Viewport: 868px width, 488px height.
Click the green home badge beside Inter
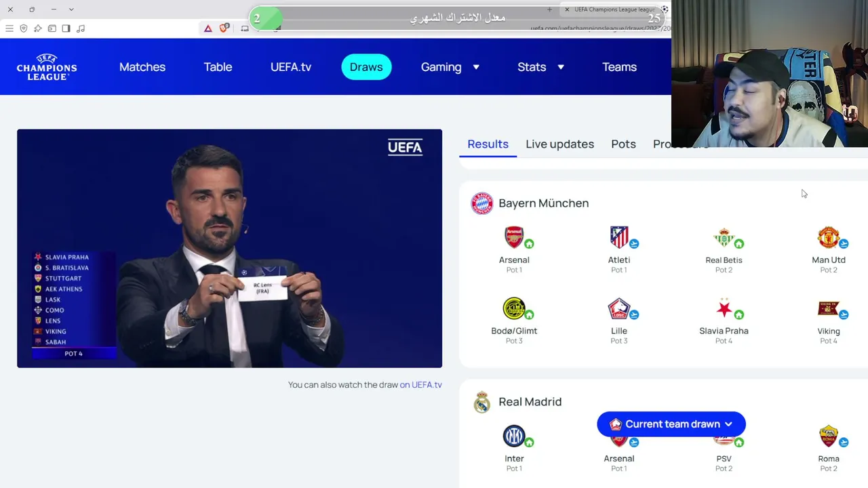coord(529,443)
